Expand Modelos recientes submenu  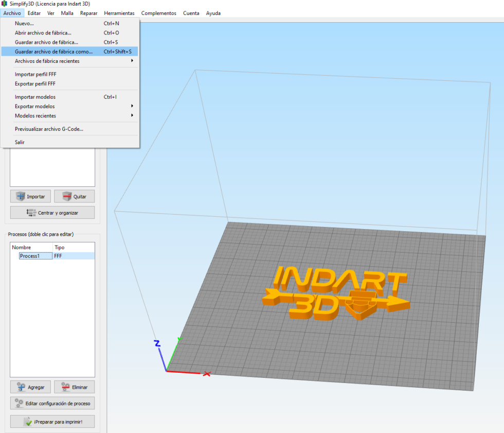point(70,115)
